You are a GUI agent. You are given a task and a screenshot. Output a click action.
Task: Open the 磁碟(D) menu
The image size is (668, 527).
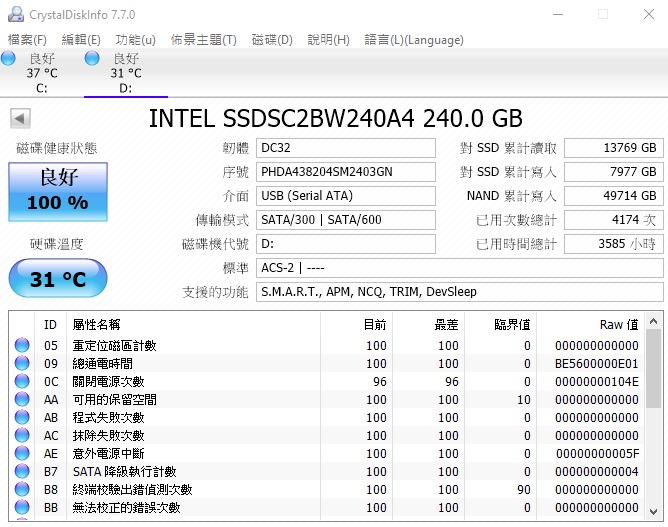click(x=272, y=40)
